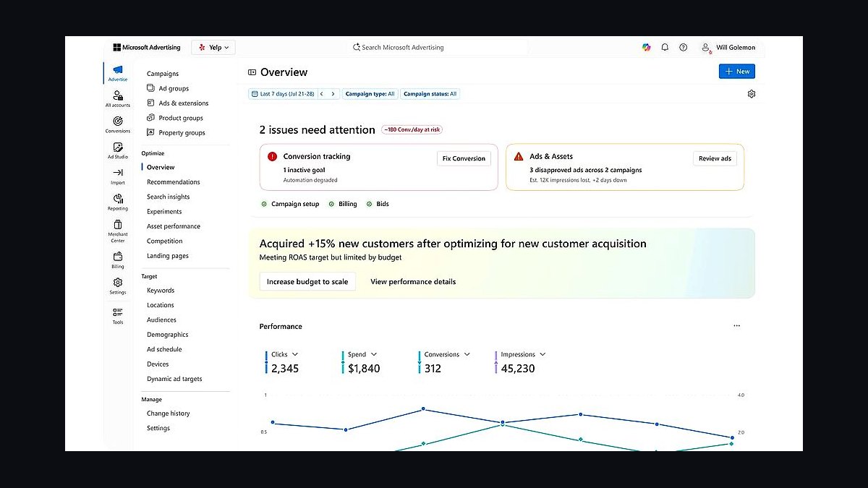Click the Campaign setup status check
The image size is (868, 488).
290,204
